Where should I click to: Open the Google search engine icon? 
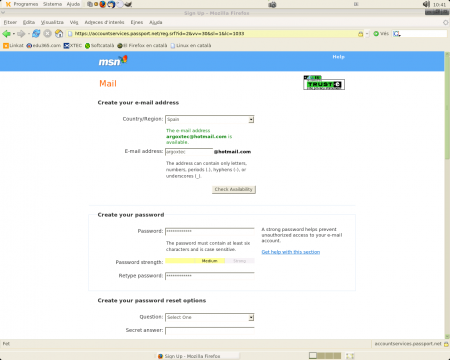pos(397,34)
